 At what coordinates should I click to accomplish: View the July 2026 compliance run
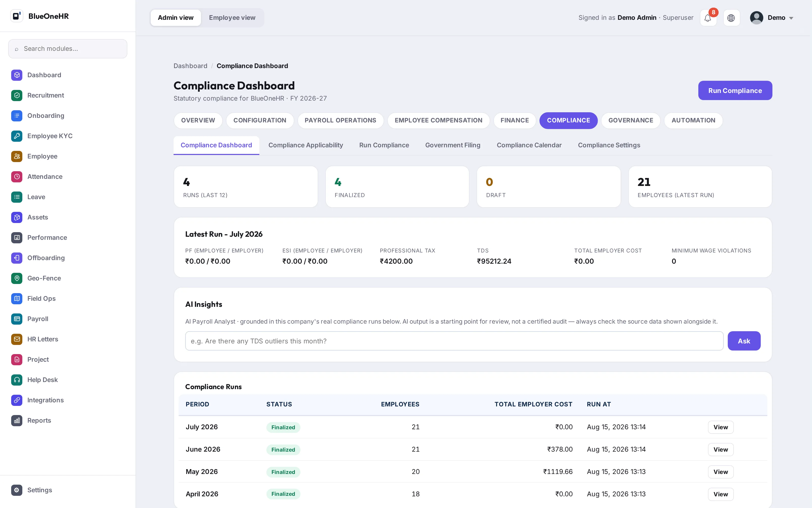(720, 427)
